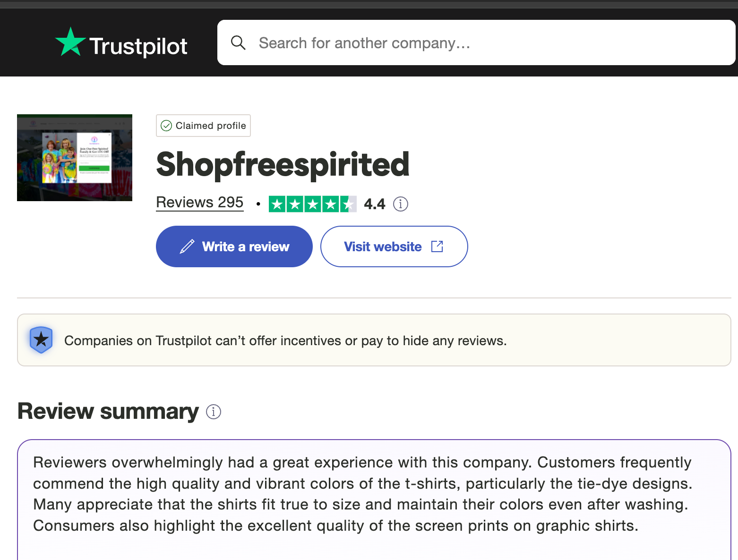This screenshot has height=560, width=738.
Task: Open the Review summary info icon
Action: 214,412
